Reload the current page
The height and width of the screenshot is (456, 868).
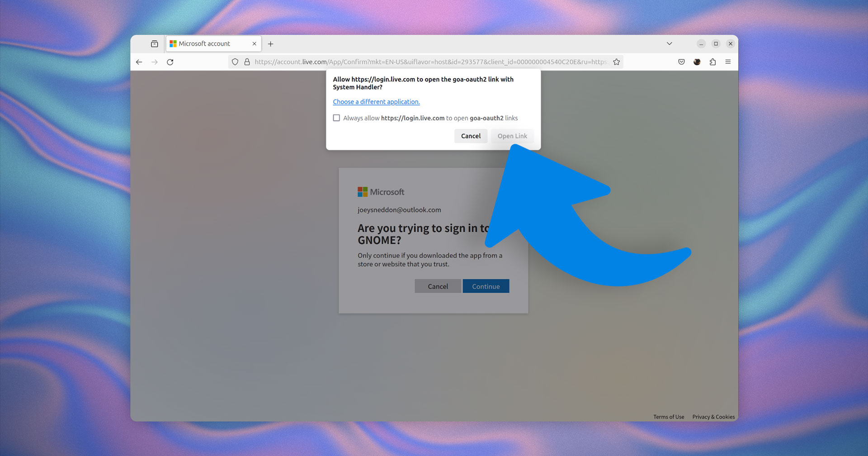pos(170,62)
